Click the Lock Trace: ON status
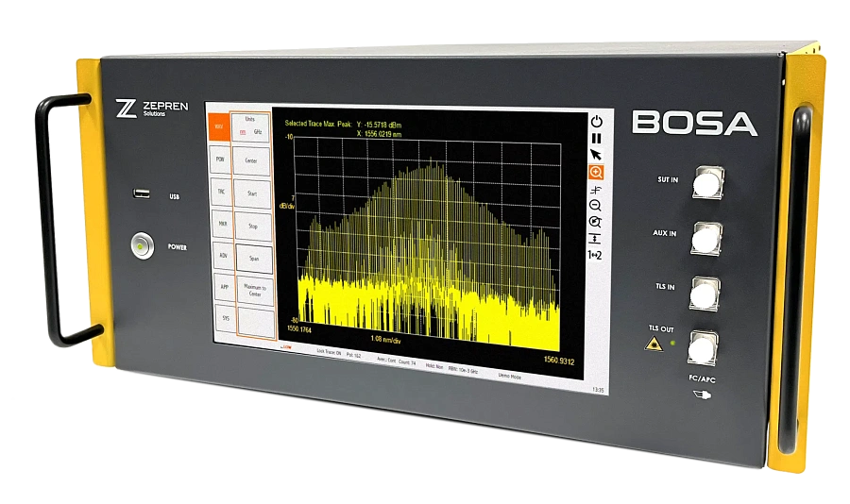850x504 pixels. (329, 352)
